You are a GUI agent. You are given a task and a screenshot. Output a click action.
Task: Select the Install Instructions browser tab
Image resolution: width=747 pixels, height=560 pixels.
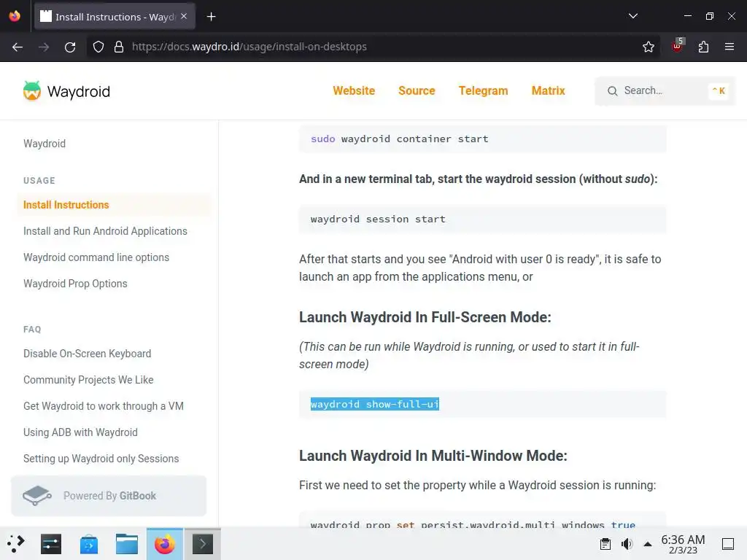pos(115,16)
